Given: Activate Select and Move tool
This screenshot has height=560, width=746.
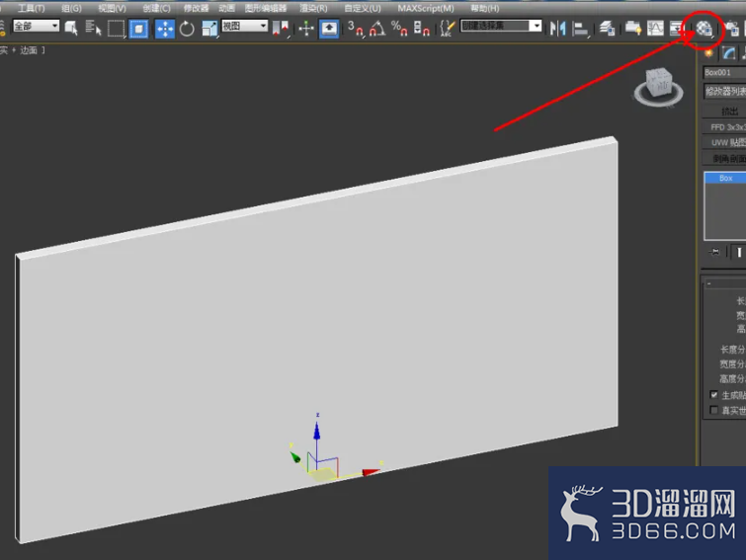Looking at the screenshot, I should [x=165, y=29].
